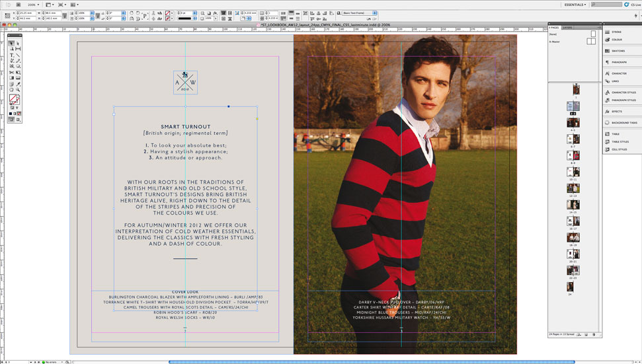Image resolution: width=642 pixels, height=364 pixels.
Task: Open the Basic Text Frame object style dropdown
Action: pyautogui.click(x=359, y=13)
